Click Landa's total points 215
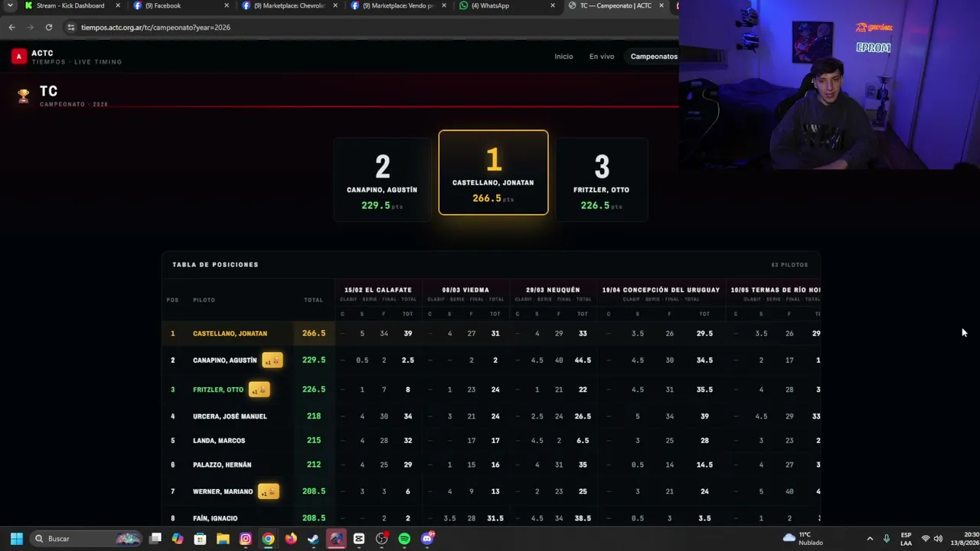Viewport: 980px width, 551px height. [x=314, y=441]
